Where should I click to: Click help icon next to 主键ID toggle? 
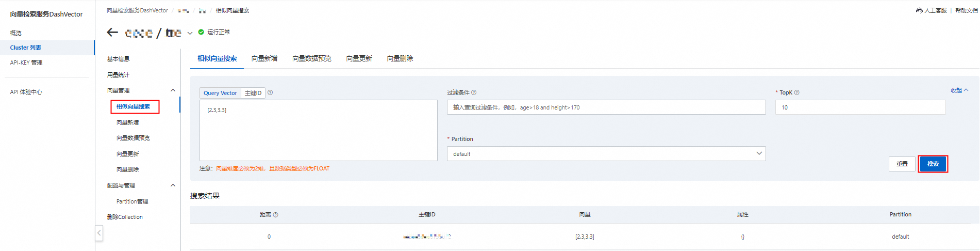pyautogui.click(x=270, y=93)
